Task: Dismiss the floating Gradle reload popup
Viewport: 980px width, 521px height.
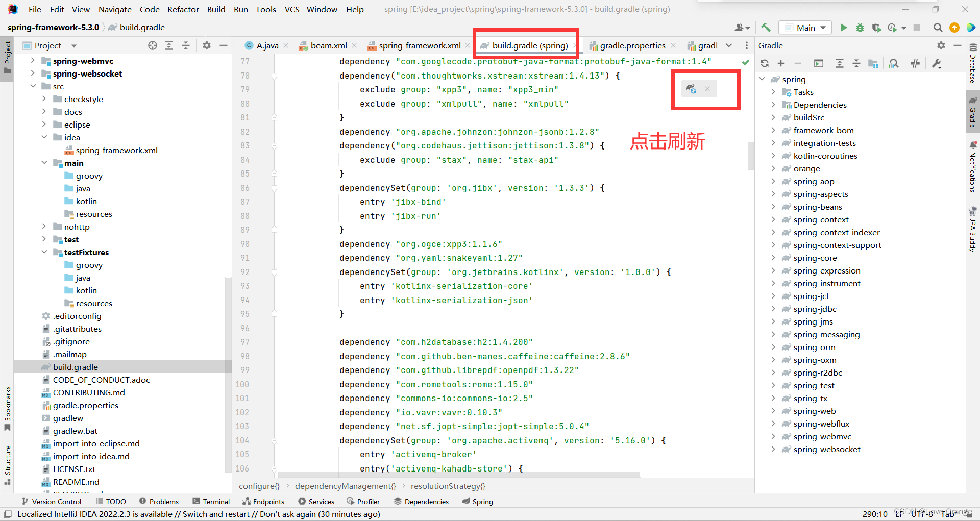Action: coord(707,89)
